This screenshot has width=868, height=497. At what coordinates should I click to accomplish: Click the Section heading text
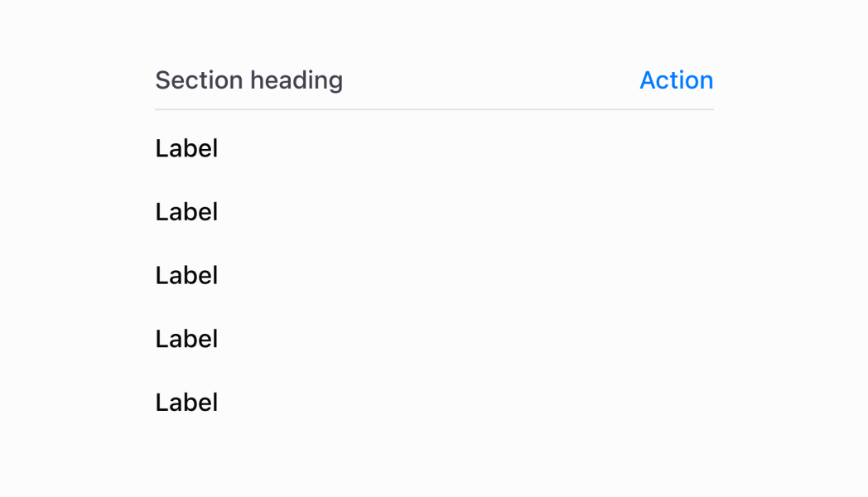click(x=248, y=80)
